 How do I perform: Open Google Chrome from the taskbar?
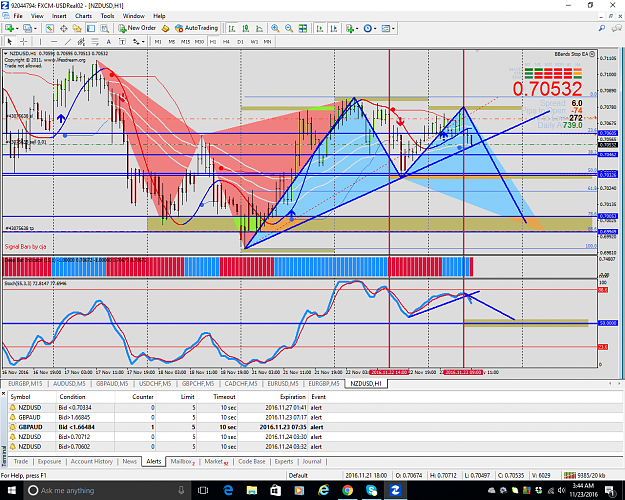tap(347, 490)
